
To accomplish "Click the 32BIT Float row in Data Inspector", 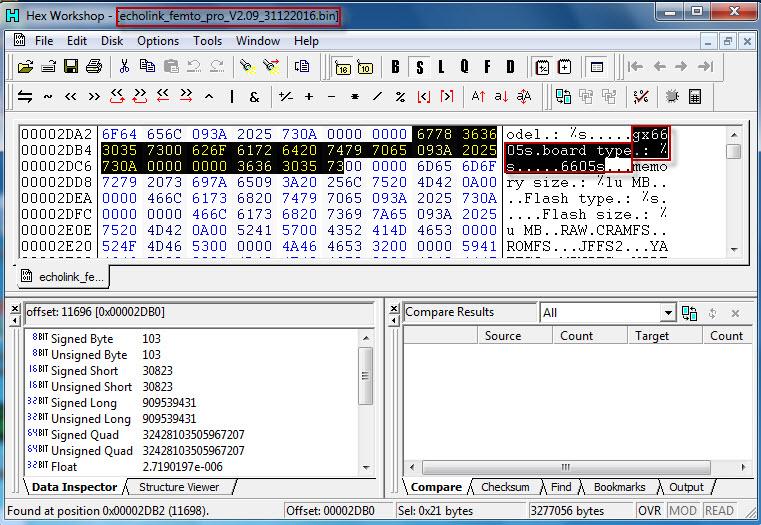I will pos(192,467).
